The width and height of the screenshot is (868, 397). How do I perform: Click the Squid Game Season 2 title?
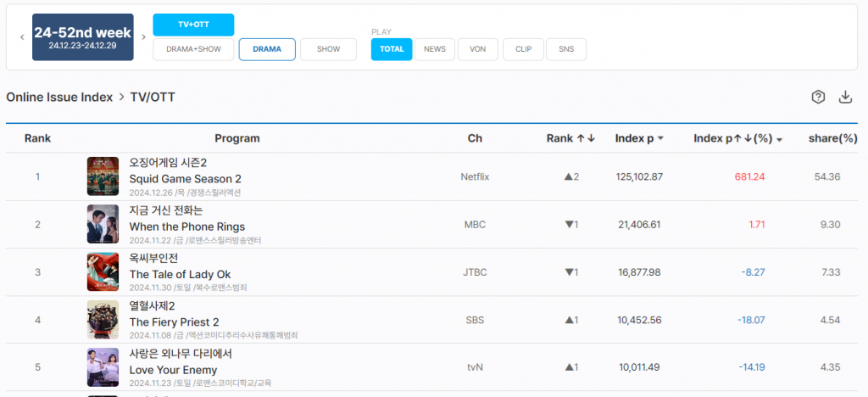(x=185, y=179)
